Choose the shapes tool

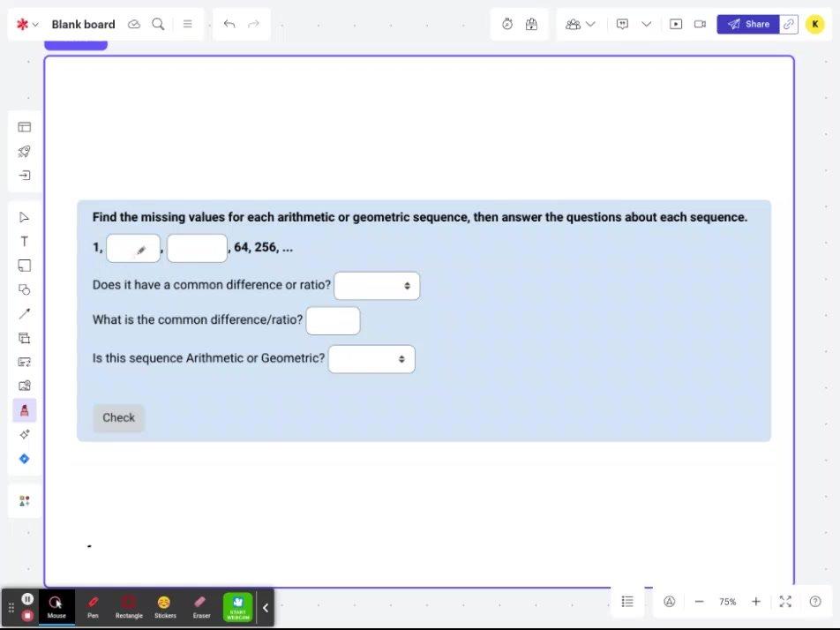24,289
